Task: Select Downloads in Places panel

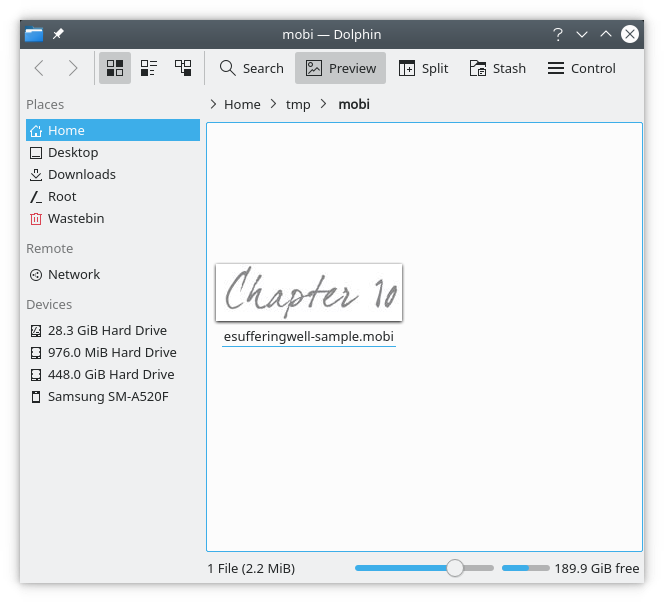Action: tap(81, 174)
